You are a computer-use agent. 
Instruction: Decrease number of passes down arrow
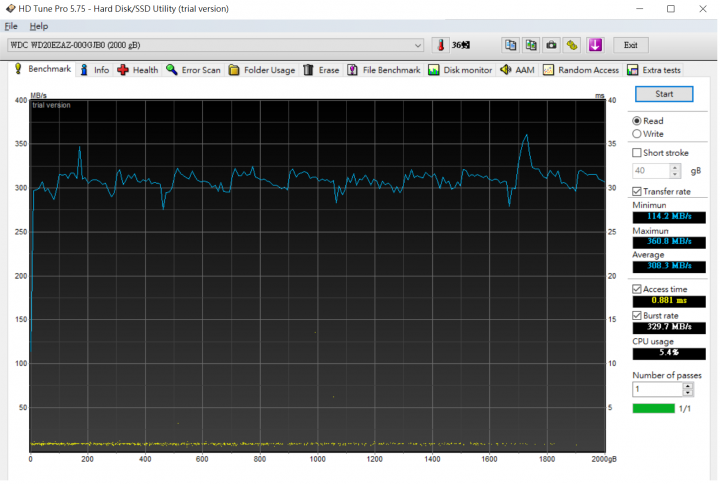coord(689,394)
